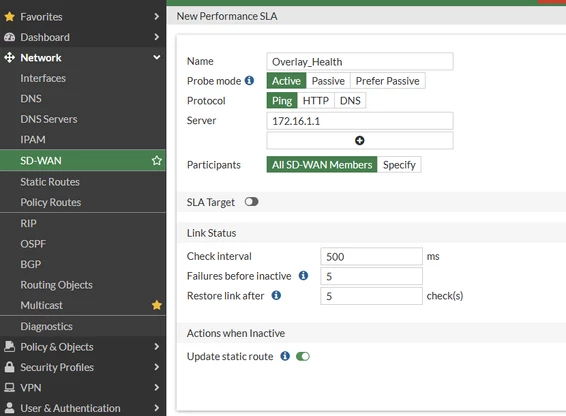566x416 pixels.
Task: Click the Probe mode info icon
Action: 249,80
